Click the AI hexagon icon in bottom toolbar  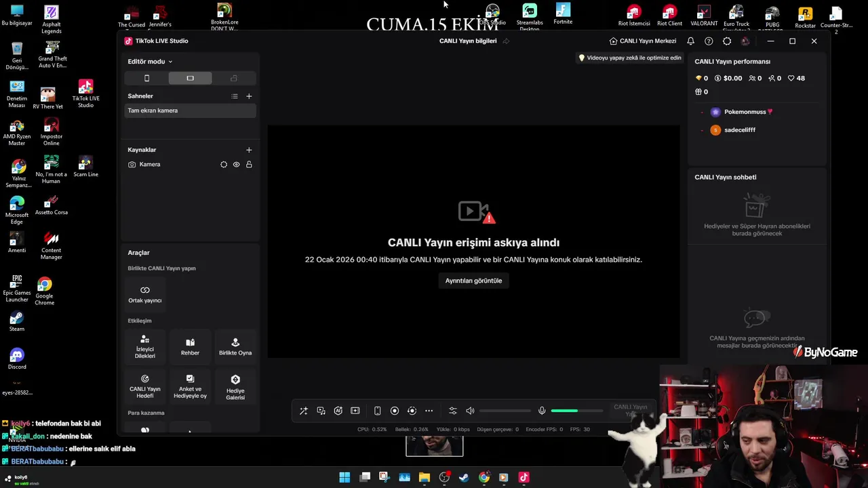338,411
